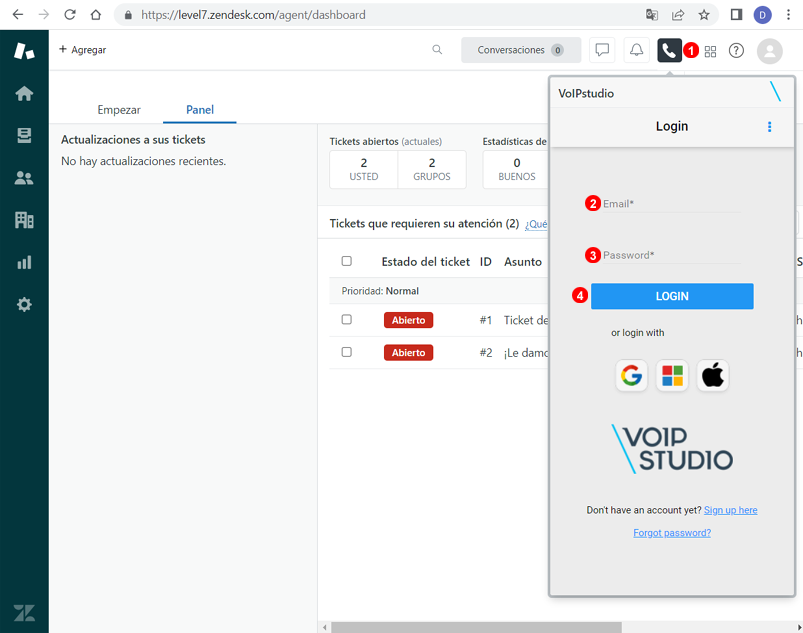Sign in with Apple icon

tap(713, 375)
